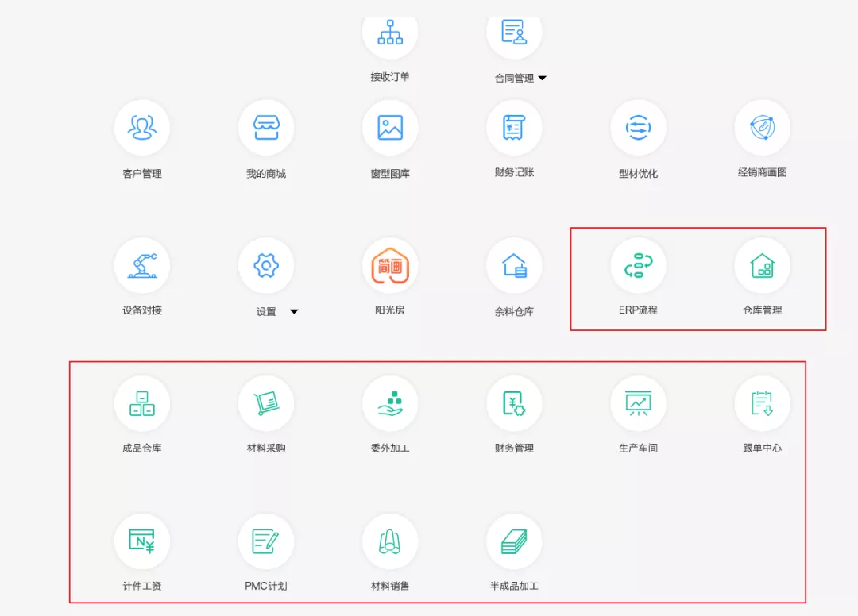Viewport: 858px width, 616px height.
Task: Expand the 合同管理 dropdown arrow
Action: coord(543,79)
